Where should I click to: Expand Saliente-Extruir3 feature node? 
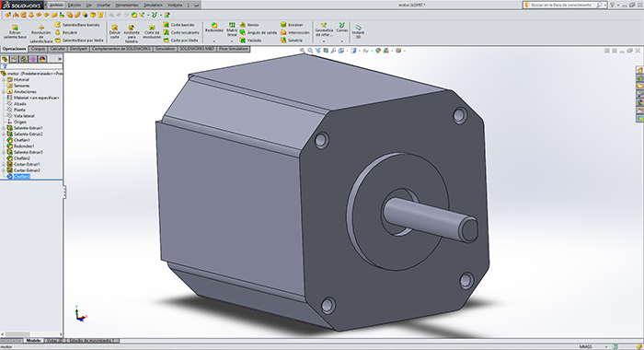coord(4,152)
